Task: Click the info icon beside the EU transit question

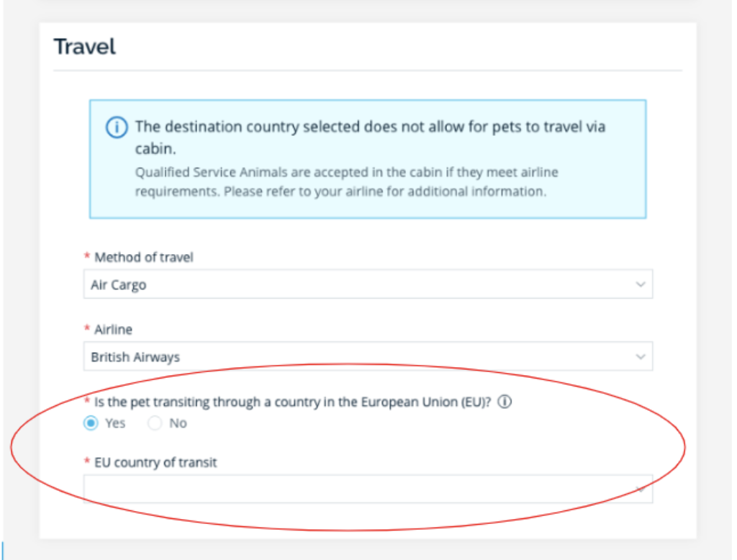Action: [505, 402]
